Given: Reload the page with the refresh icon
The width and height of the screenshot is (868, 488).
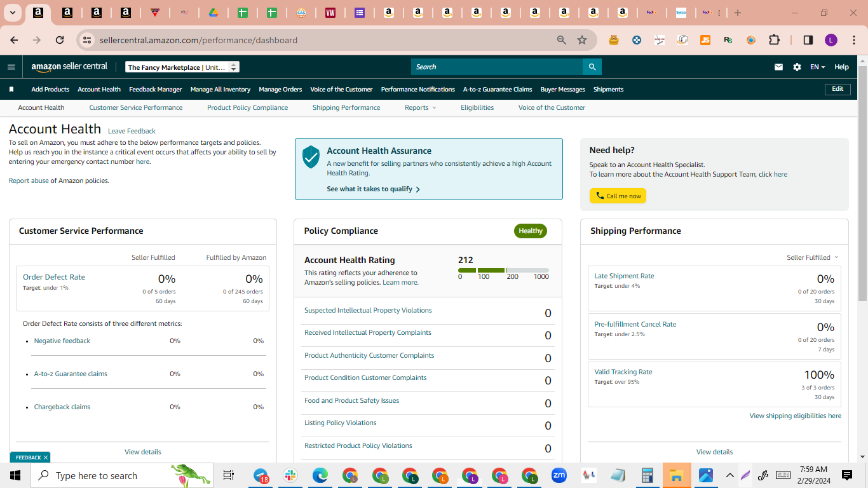Looking at the screenshot, I should 60,40.
